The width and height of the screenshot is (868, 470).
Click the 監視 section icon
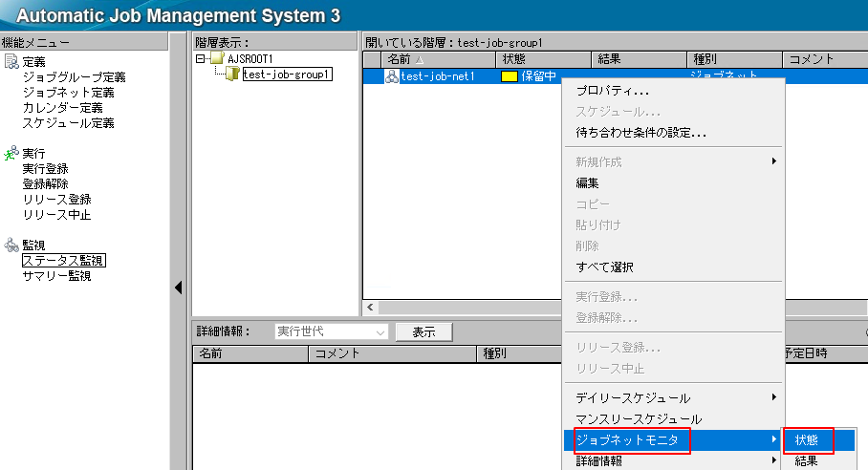(x=11, y=245)
